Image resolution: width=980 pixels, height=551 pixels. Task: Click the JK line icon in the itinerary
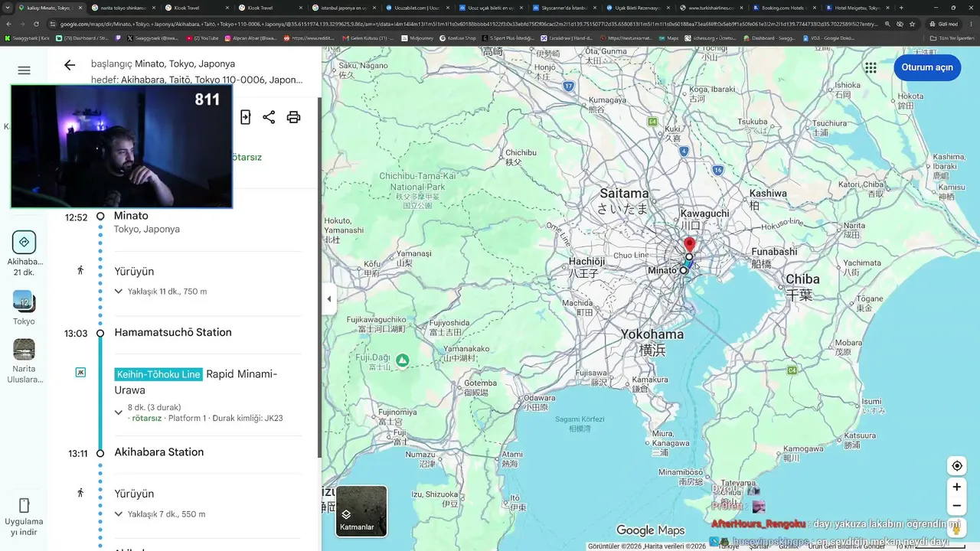click(80, 373)
